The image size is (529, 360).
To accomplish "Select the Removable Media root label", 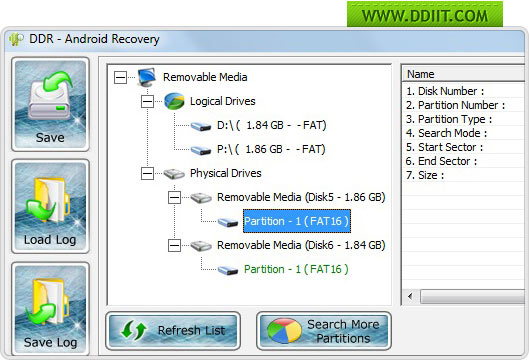I will point(205,77).
